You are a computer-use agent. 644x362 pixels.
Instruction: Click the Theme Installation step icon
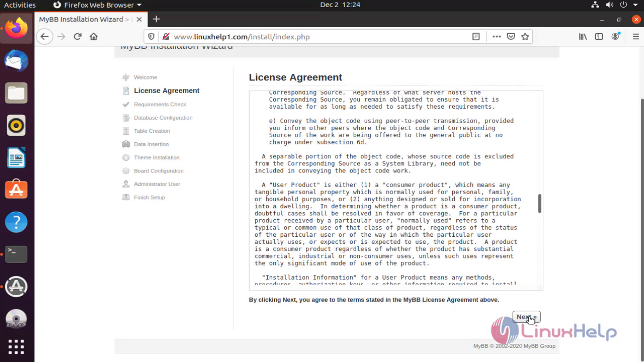click(x=126, y=157)
